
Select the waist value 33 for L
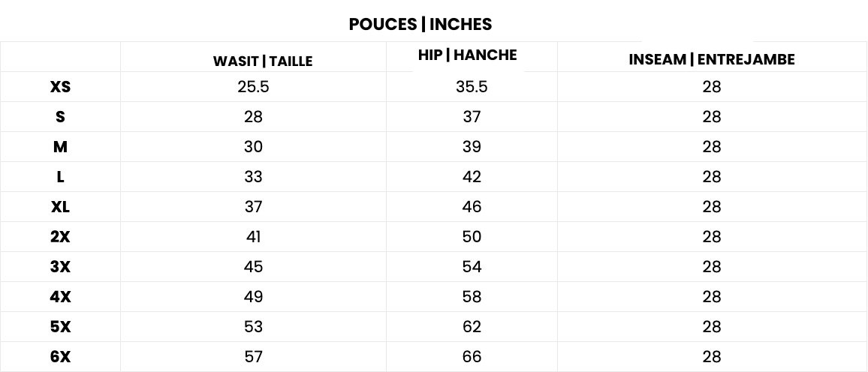254,177
